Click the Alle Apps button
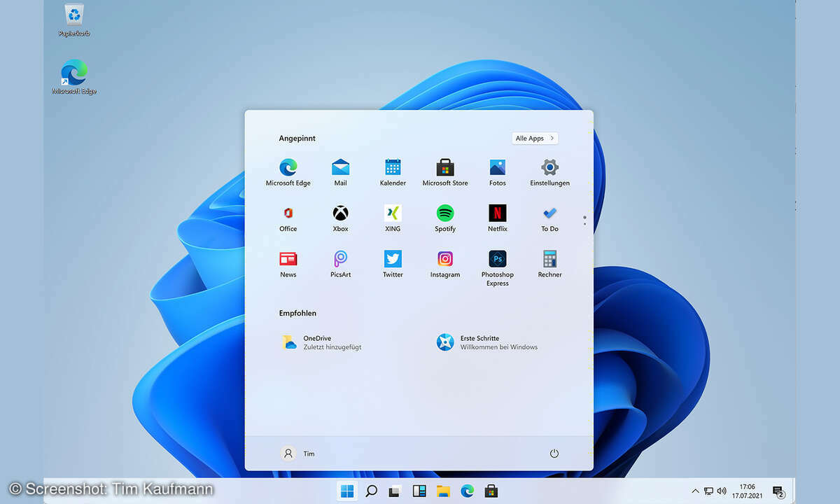Image resolution: width=840 pixels, height=504 pixels. [535, 139]
